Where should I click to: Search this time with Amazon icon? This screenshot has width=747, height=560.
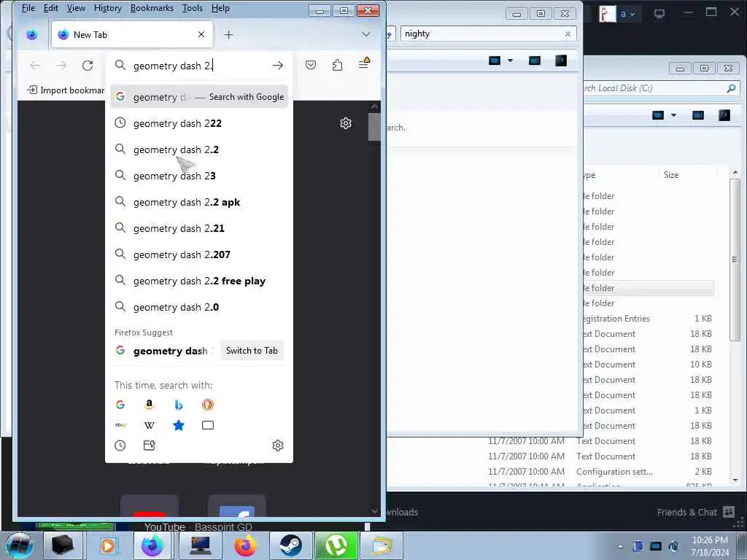click(x=149, y=404)
